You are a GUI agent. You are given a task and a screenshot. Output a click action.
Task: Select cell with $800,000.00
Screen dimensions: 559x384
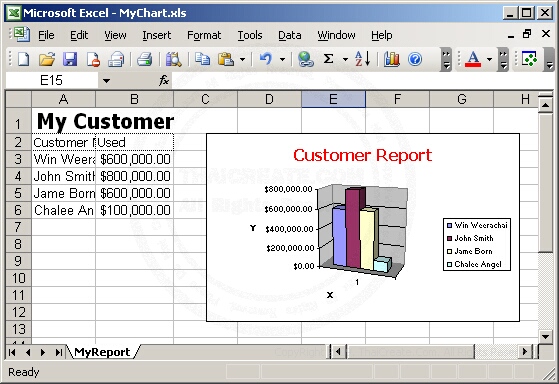coord(135,176)
